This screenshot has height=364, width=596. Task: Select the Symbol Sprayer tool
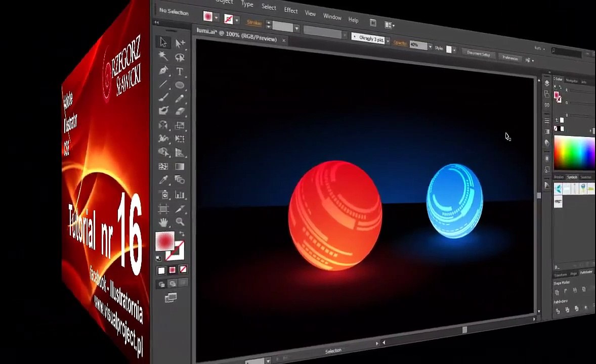click(164, 195)
